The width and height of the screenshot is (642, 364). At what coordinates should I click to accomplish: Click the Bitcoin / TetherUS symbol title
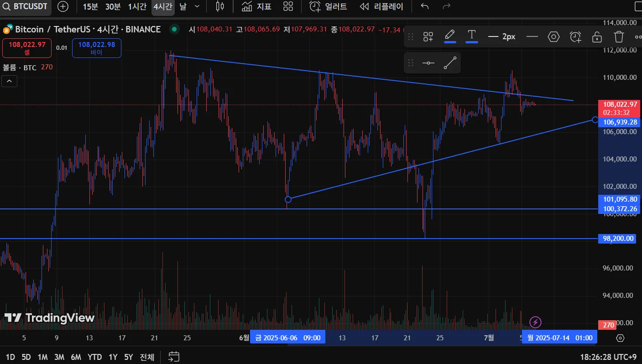tap(88, 29)
